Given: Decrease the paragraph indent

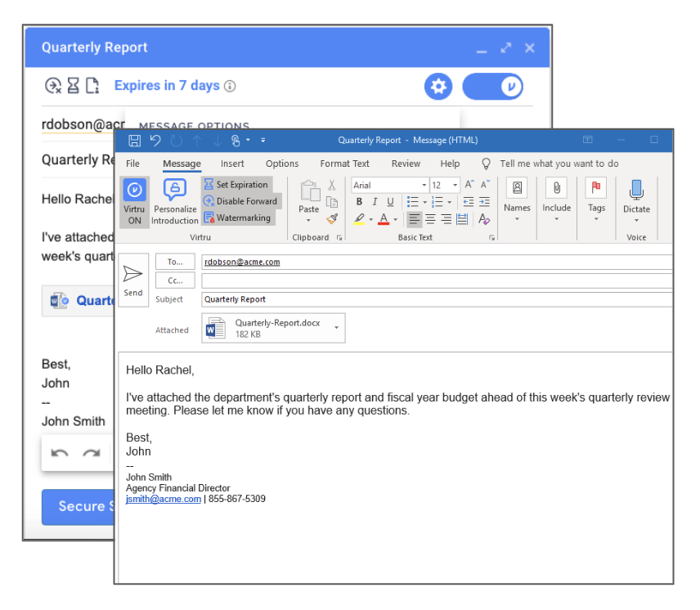Looking at the screenshot, I should tap(469, 202).
